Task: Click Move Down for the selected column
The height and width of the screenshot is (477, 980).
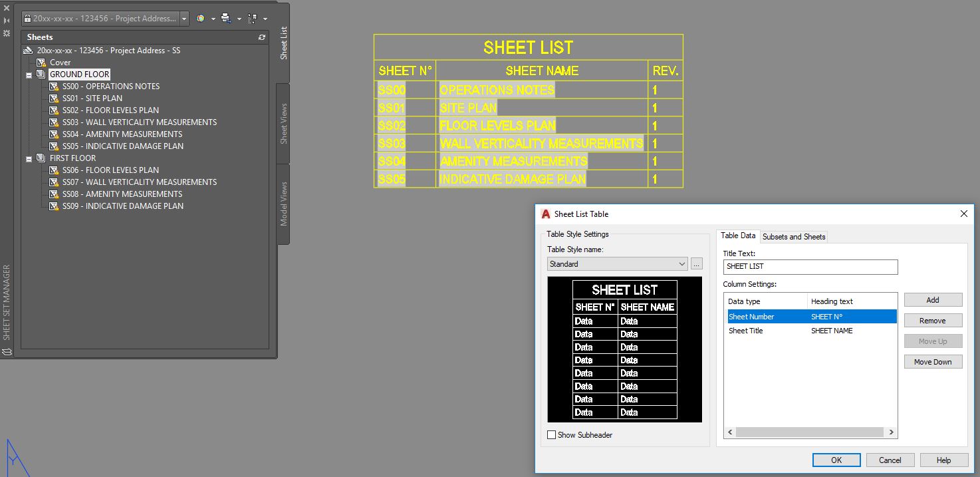Action: 933,361
